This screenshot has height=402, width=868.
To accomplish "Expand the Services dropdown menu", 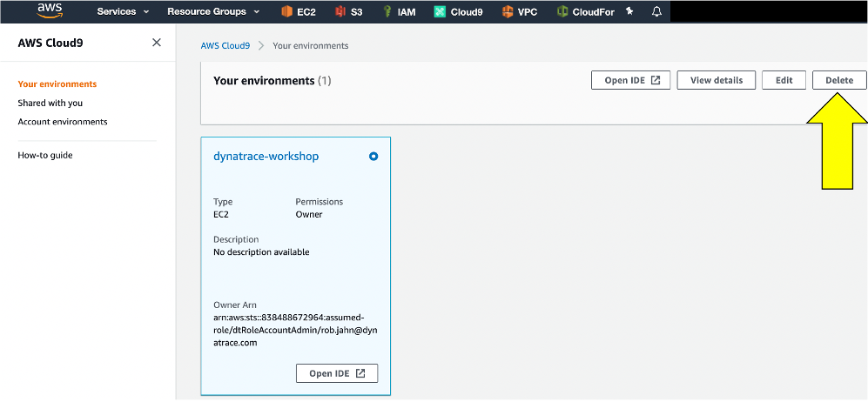I will pyautogui.click(x=123, y=11).
